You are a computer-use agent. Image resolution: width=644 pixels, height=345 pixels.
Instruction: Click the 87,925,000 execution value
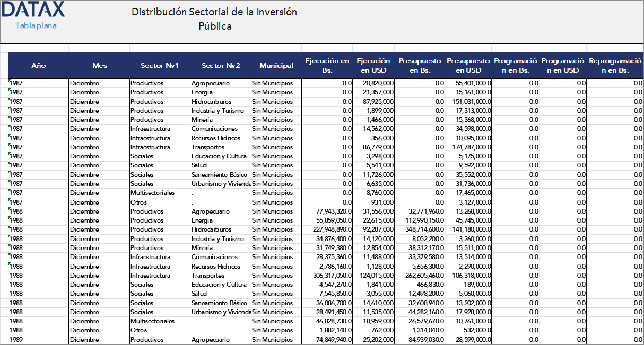[x=374, y=102]
